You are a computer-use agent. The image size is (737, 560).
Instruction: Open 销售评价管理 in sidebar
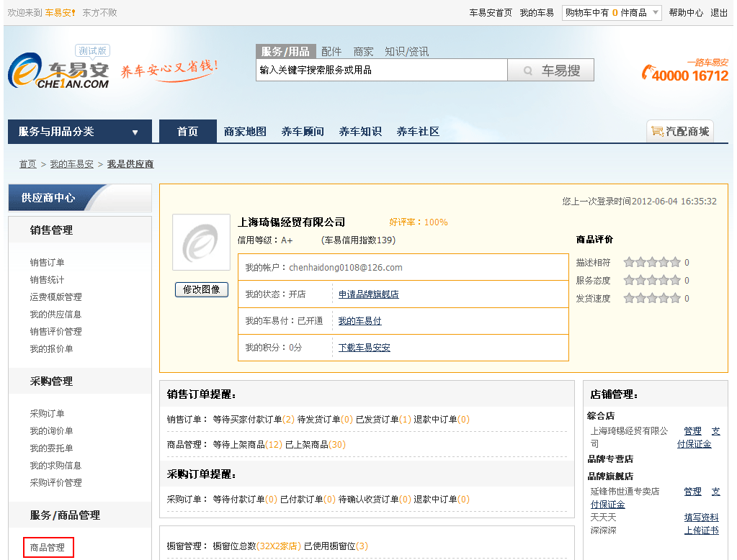(56, 332)
